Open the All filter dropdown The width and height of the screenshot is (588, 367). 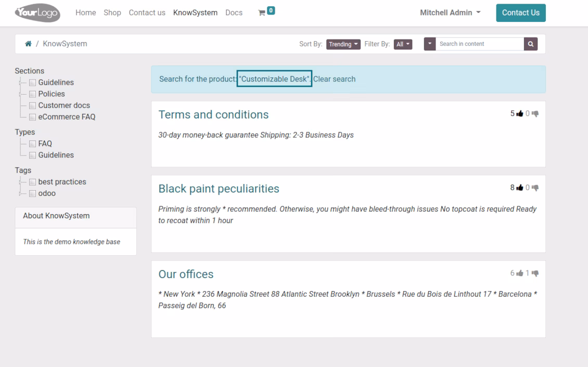[403, 44]
